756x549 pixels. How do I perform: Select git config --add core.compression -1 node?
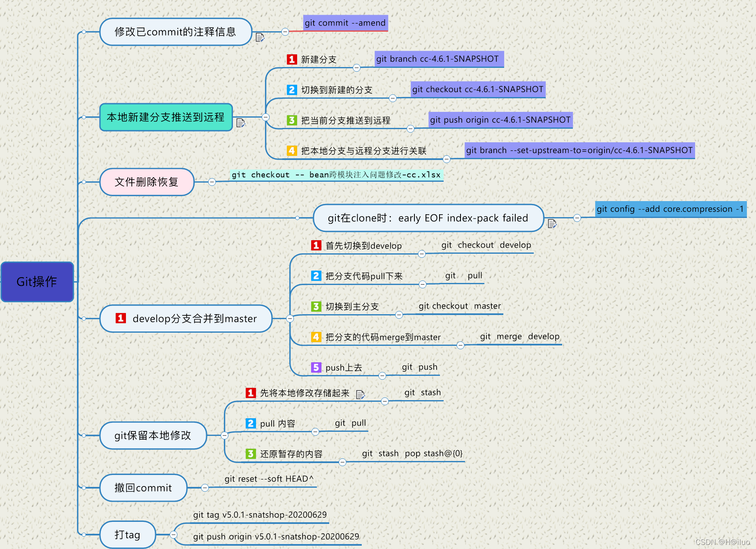tap(671, 209)
